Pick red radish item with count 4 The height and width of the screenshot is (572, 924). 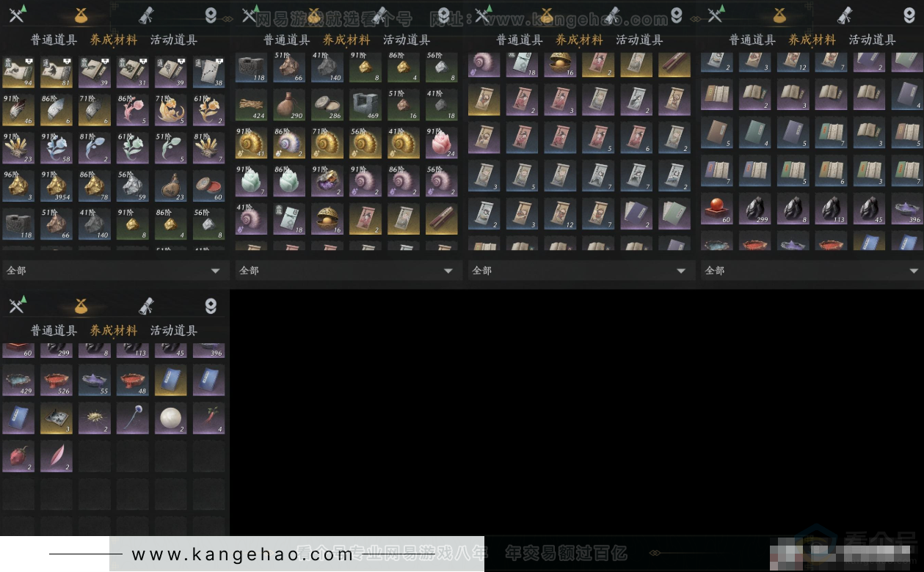[x=209, y=419]
